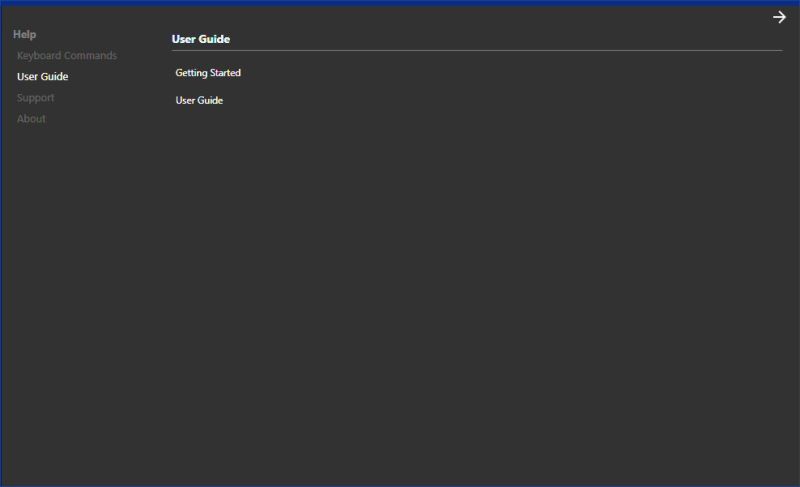
Task: Open the About page
Action: [x=31, y=119]
